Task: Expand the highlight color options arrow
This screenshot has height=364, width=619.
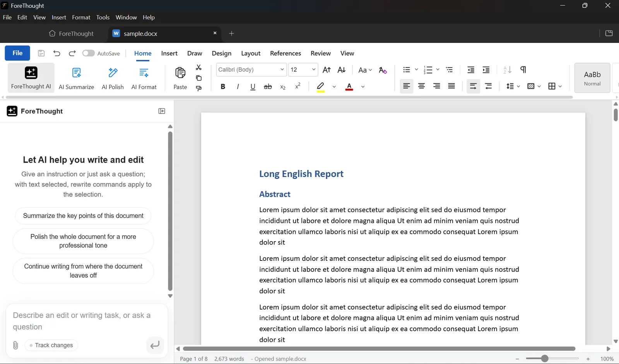Action: pos(334,87)
